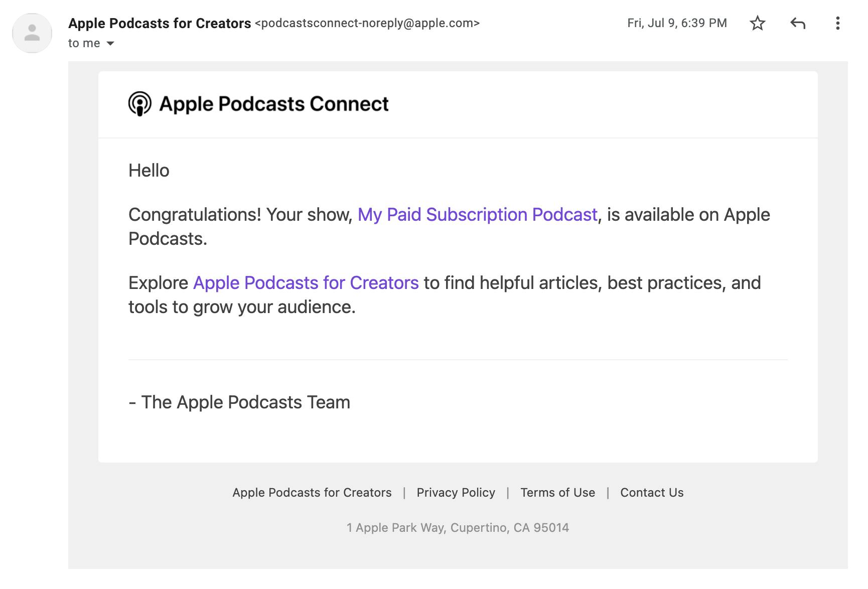The width and height of the screenshot is (868, 589).
Task: Select the podcast microphone icon in the header
Action: tap(138, 104)
